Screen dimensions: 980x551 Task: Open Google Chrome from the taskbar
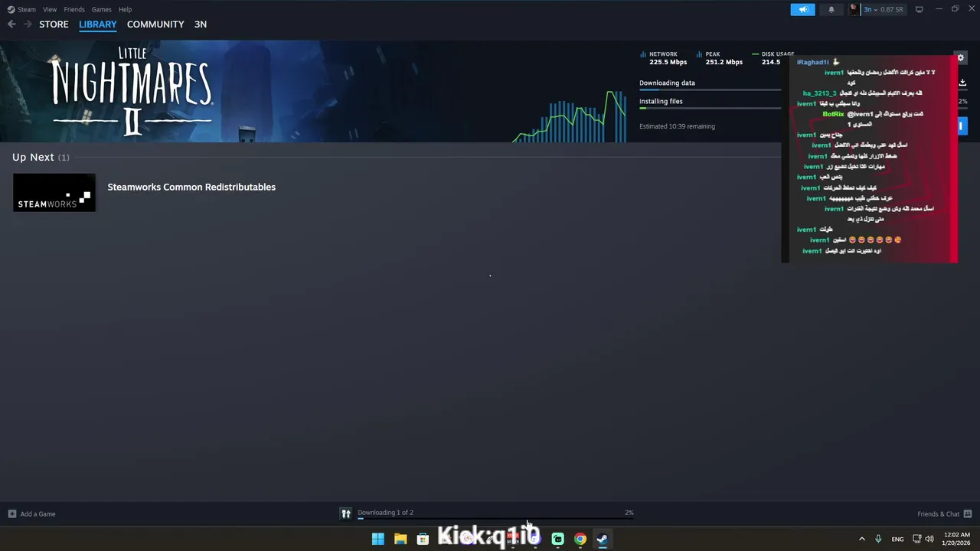coord(580,539)
